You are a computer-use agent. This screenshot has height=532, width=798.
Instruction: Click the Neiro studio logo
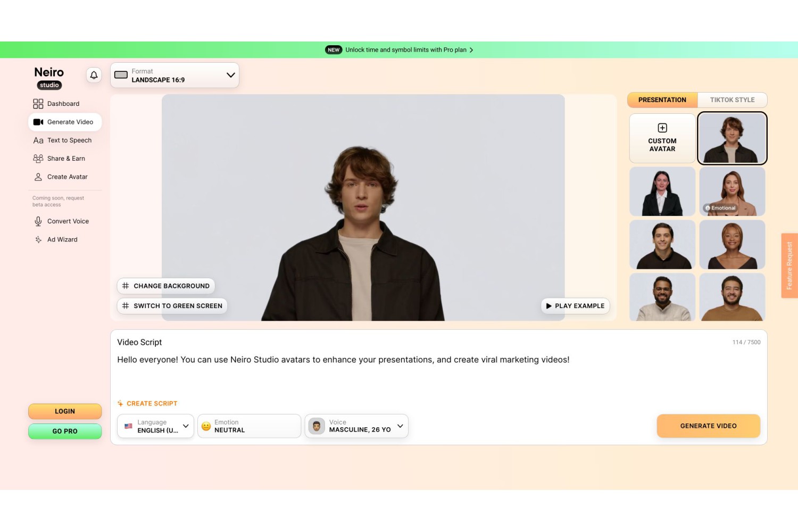pos(49,78)
